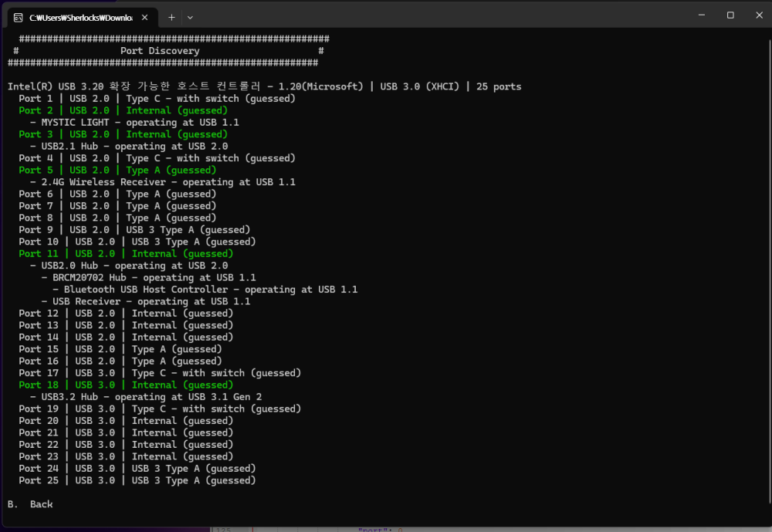
Task: Select the terminal tab with the C:\Users path
Action: pos(83,18)
